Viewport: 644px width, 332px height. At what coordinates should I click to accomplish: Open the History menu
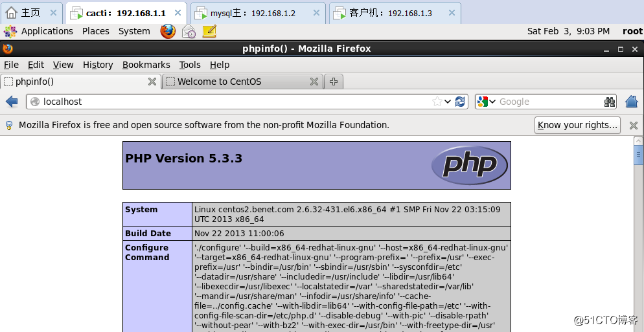pos(98,65)
